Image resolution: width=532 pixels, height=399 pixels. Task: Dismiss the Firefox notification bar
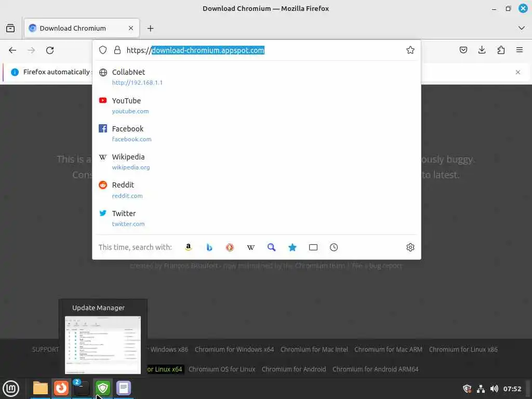(518, 72)
